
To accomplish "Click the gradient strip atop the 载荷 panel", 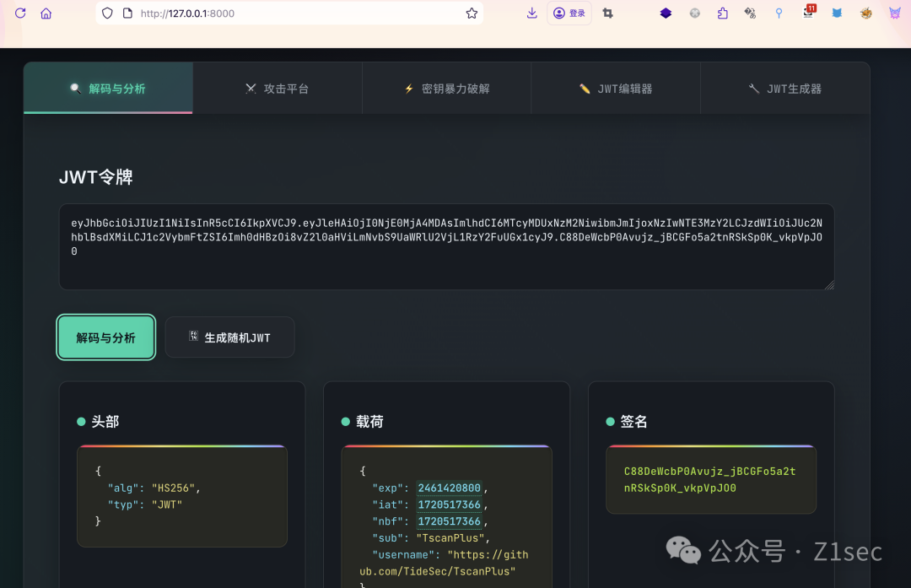I will tap(446, 445).
